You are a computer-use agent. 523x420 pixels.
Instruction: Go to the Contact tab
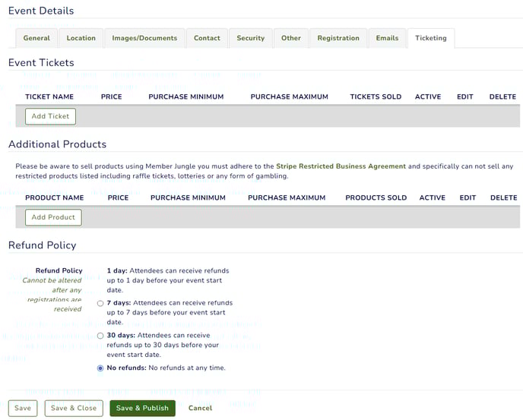coord(207,38)
